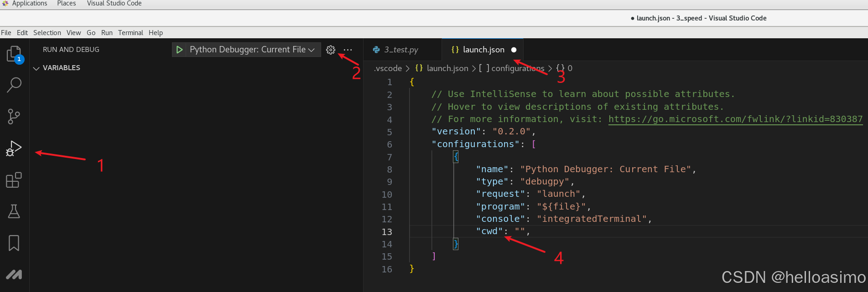868x292 pixels.
Task: Open the Source Control view icon
Action: [14, 117]
